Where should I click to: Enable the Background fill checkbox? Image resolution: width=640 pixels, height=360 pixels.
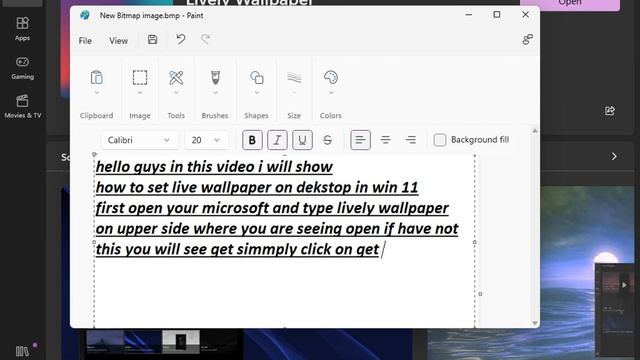(x=440, y=140)
